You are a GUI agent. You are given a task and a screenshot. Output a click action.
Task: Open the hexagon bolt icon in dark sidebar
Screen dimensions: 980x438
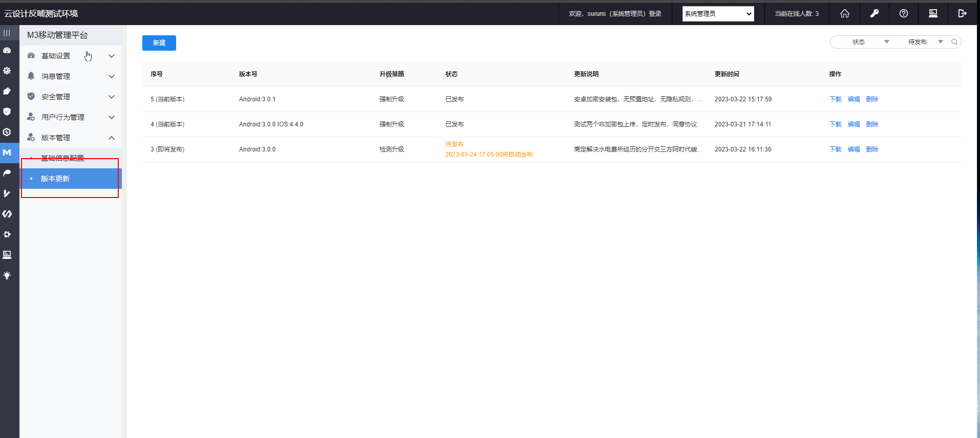(7, 132)
